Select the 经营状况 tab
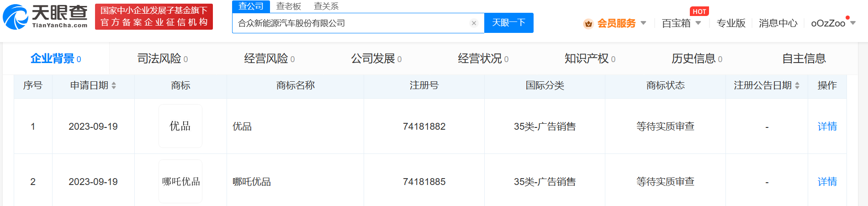This screenshot has width=868, height=206. 483,58
